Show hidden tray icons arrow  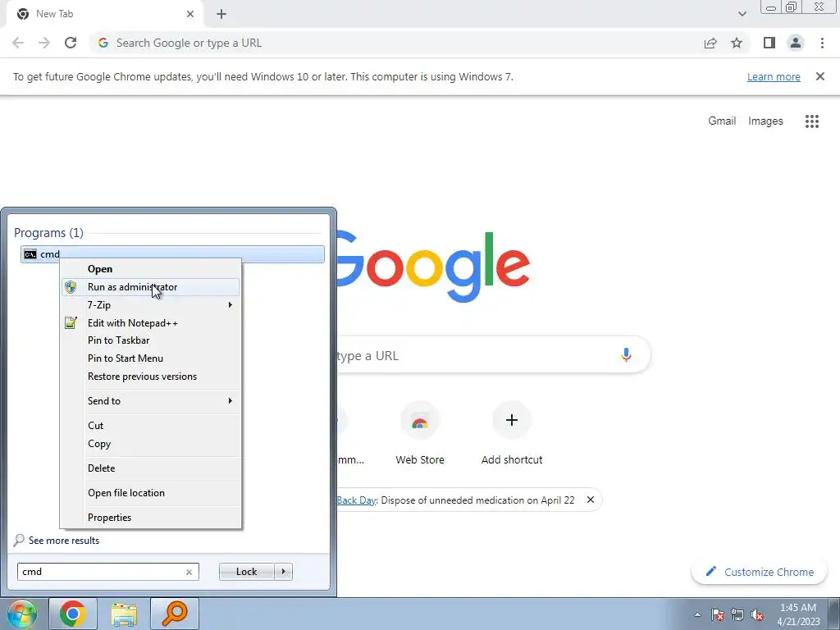point(697,614)
